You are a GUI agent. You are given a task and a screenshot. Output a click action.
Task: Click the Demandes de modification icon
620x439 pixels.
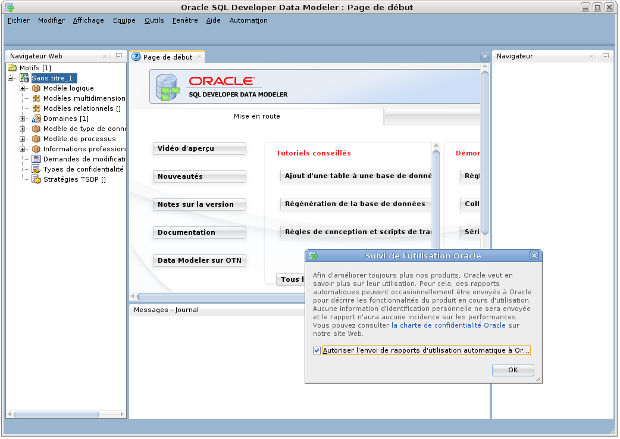pos(36,159)
